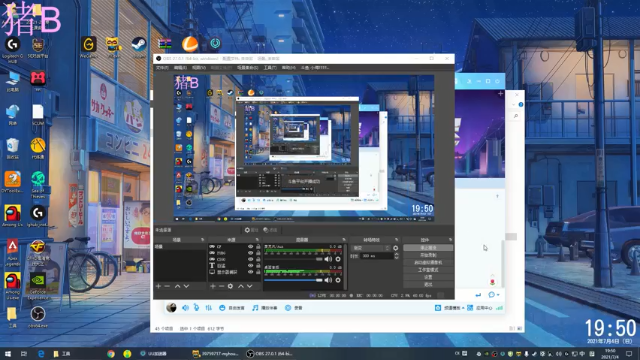Remove selected source with minus icon
Image resolution: width=640 pixels, height=360 pixels.
222,287
